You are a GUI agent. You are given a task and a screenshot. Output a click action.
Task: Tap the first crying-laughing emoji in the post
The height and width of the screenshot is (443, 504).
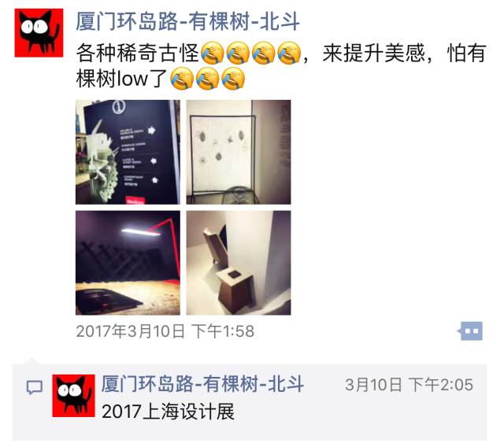(x=213, y=53)
